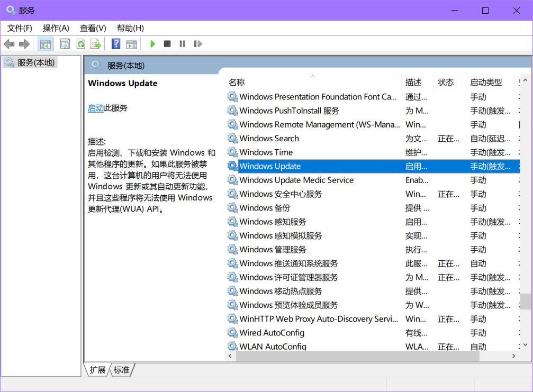This screenshot has width=533, height=392.
Task: Select the Wired AutoConfig service
Action: click(x=373, y=333)
